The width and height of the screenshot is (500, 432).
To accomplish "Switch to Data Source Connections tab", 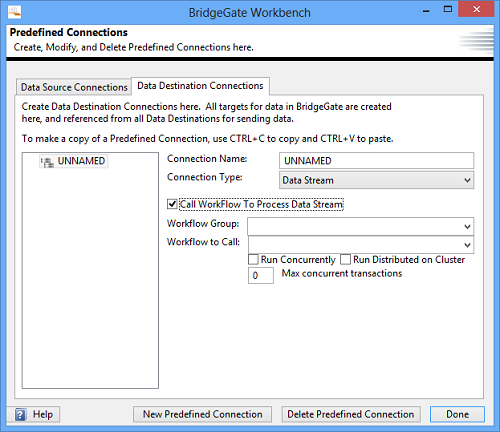I will (x=74, y=87).
